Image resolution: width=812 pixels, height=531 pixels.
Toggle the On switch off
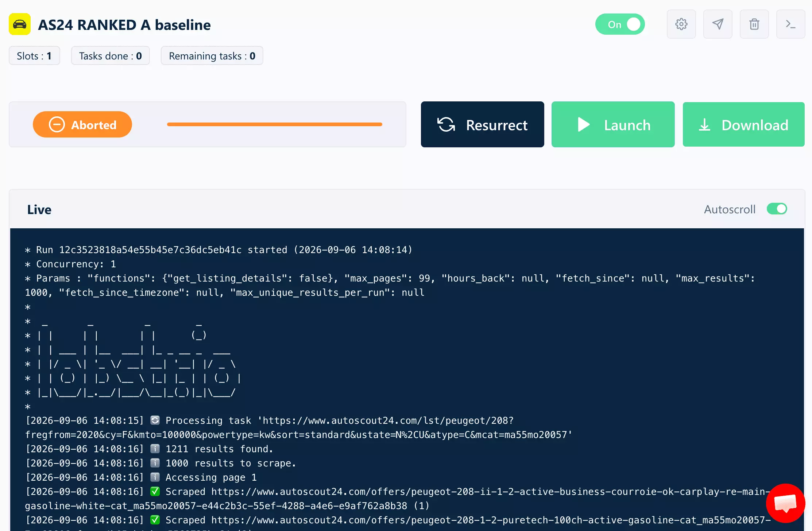point(620,24)
